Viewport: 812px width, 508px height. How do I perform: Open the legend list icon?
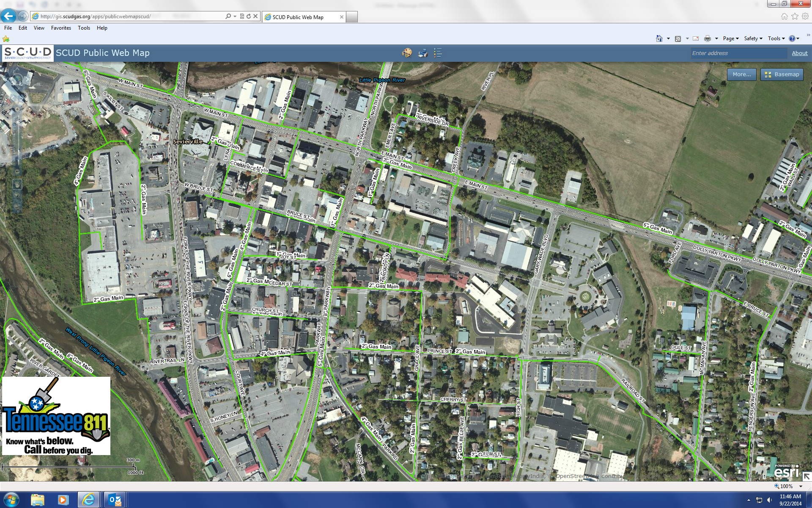click(x=438, y=53)
